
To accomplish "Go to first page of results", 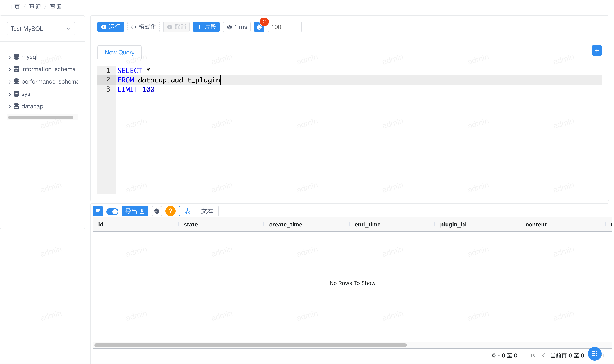I will (533, 355).
